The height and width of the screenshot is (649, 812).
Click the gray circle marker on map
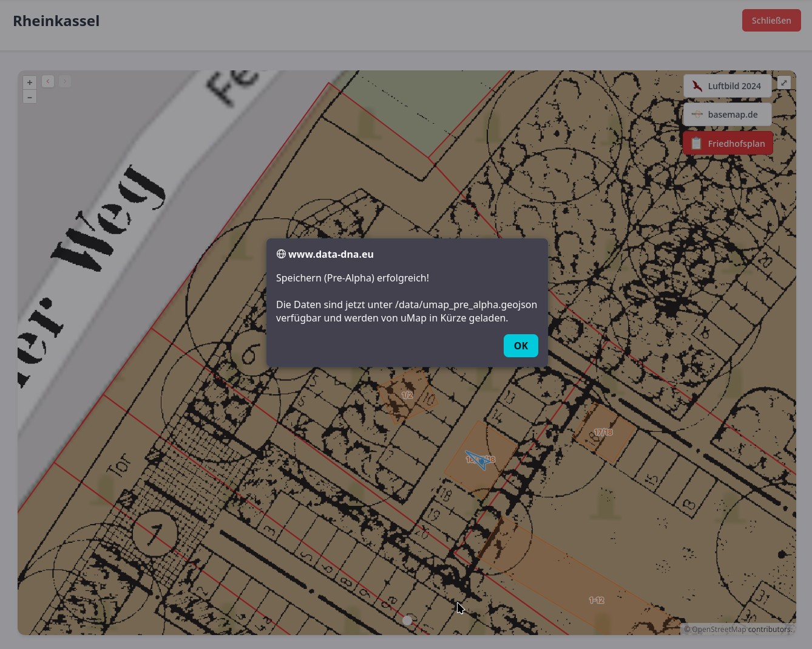click(x=407, y=620)
